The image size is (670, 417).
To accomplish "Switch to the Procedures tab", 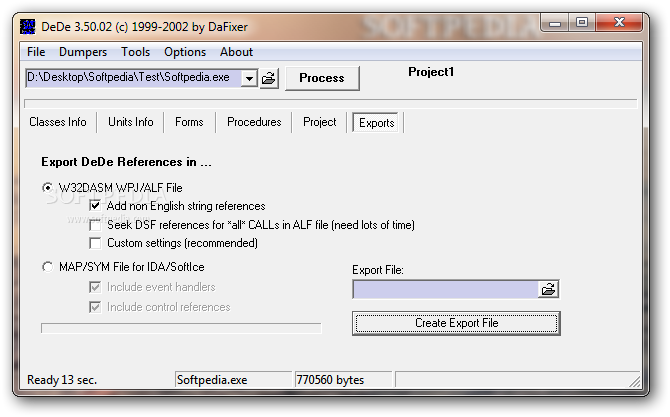I will point(254,122).
